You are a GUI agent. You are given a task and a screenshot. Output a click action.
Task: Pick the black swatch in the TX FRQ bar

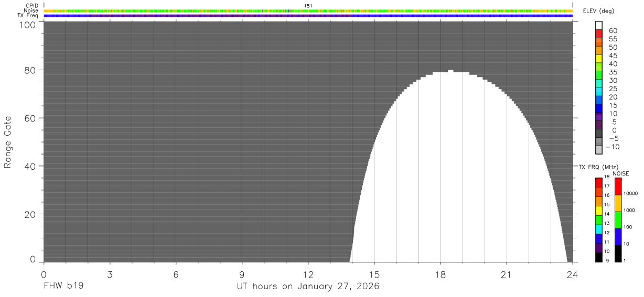pos(599,257)
